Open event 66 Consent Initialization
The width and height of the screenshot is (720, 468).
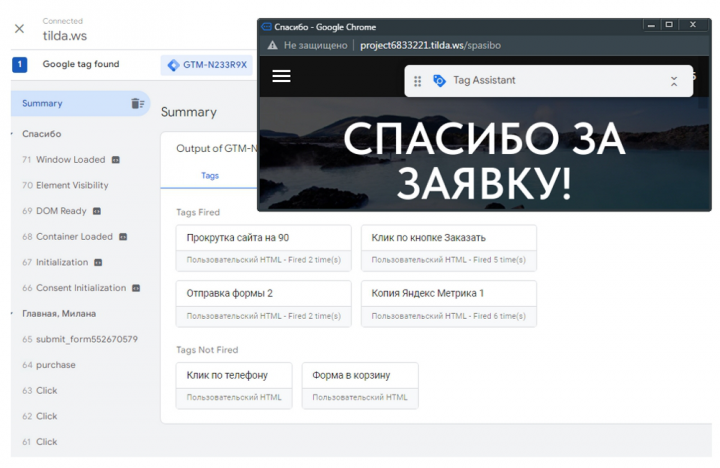pos(74,288)
